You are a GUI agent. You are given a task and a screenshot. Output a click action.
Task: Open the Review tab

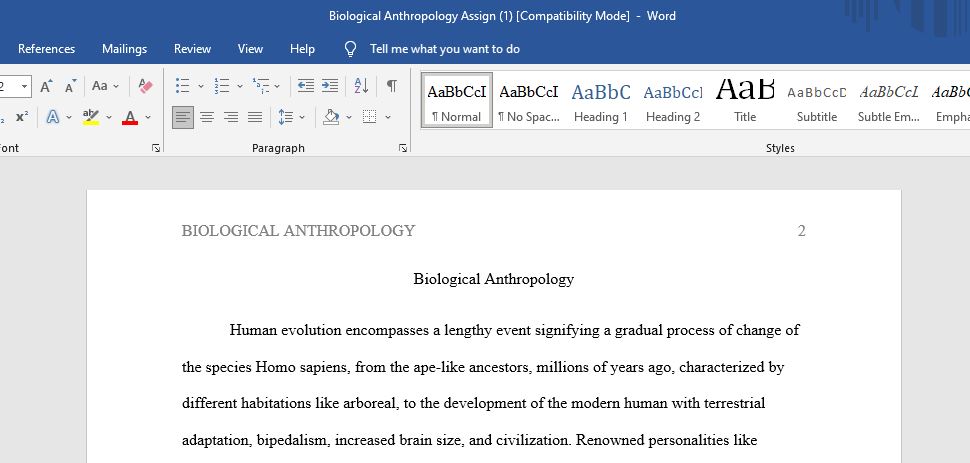(x=192, y=49)
